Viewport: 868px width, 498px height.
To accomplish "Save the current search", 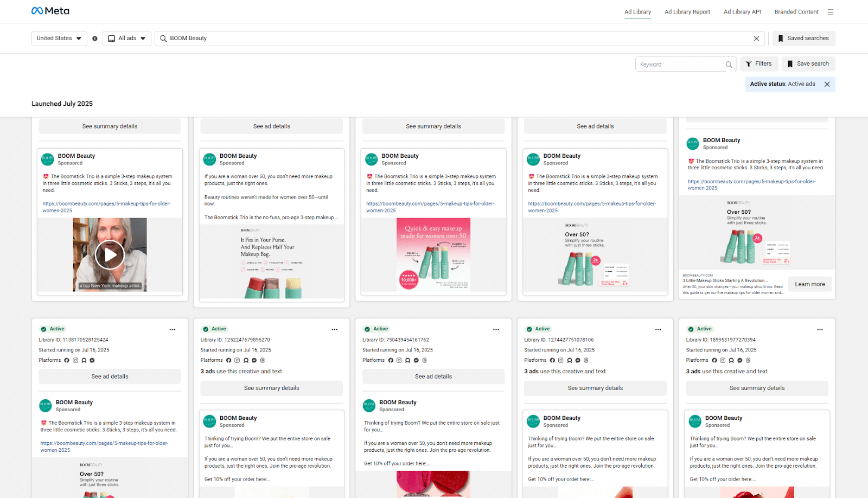I will [x=808, y=64].
